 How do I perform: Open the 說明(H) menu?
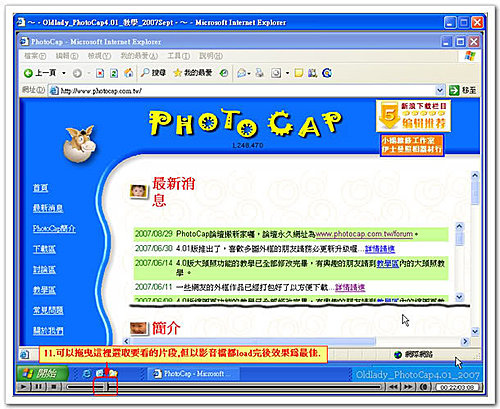pyautogui.click(x=211, y=56)
